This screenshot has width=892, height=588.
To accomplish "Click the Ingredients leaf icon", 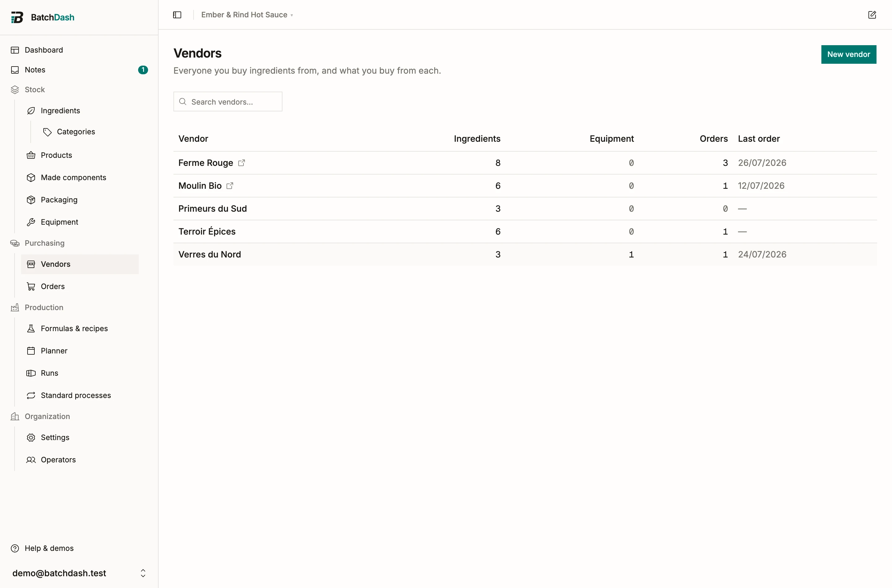I will [31, 110].
